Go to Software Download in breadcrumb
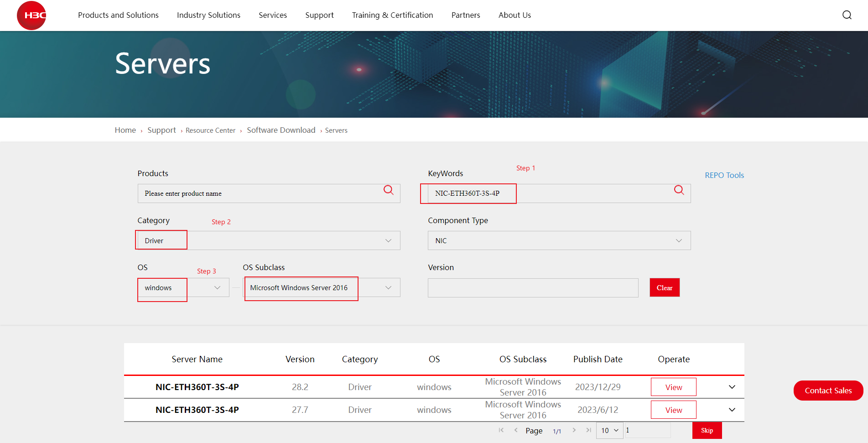The width and height of the screenshot is (868, 443). (281, 130)
